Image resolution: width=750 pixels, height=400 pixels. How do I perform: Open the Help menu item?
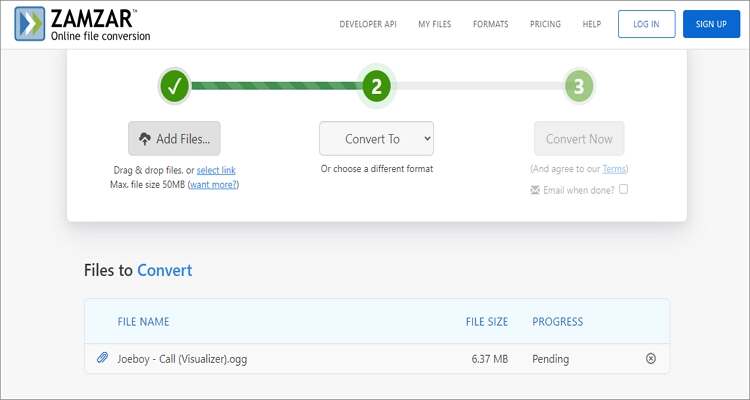pos(592,24)
